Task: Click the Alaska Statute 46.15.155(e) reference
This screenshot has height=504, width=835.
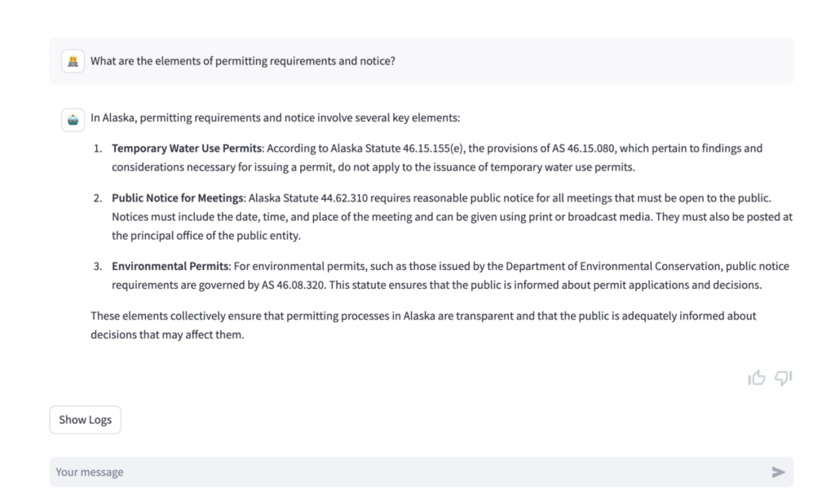Action: point(390,149)
